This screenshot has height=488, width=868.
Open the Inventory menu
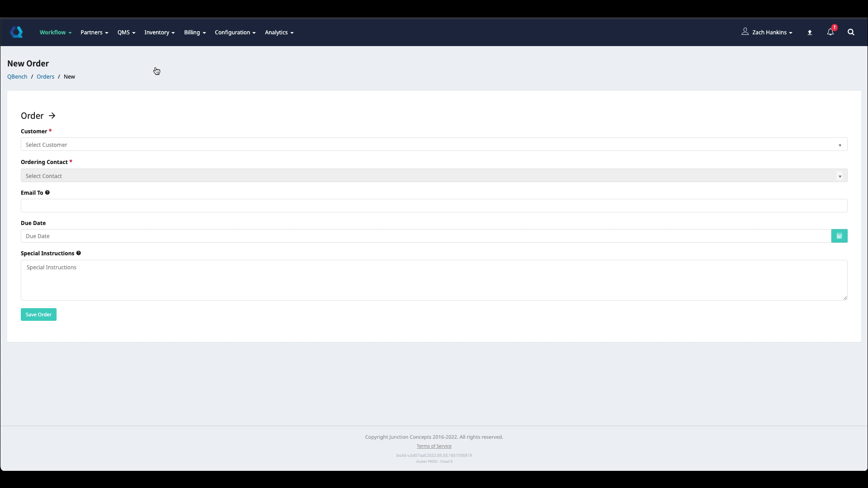tap(159, 33)
